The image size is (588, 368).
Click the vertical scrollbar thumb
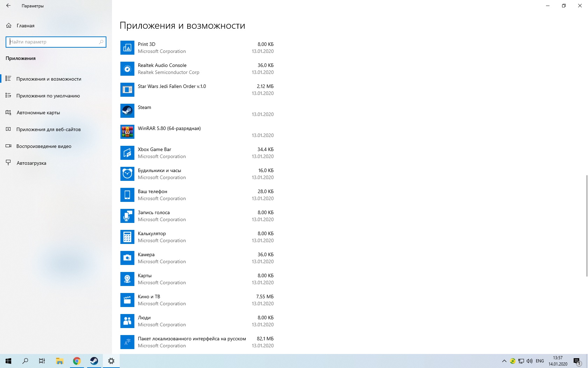coord(587,226)
